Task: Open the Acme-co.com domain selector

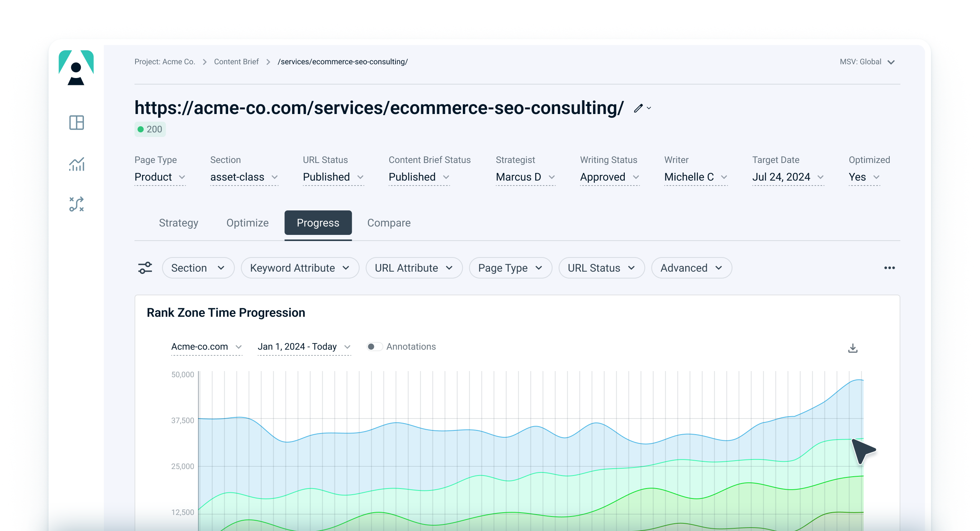Action: 206,347
